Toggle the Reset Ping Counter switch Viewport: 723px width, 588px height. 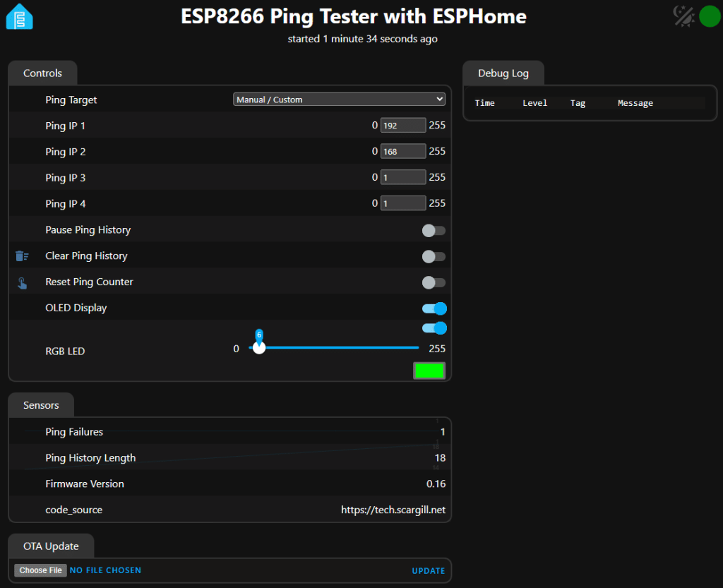coord(434,282)
